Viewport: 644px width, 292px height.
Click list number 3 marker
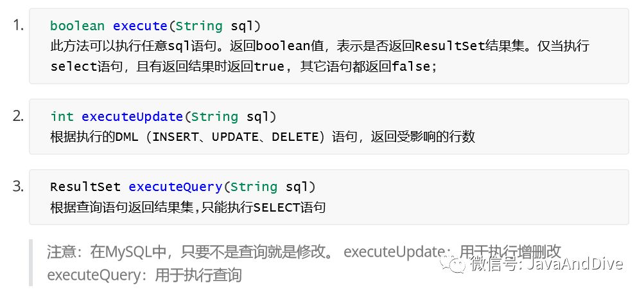coord(18,187)
